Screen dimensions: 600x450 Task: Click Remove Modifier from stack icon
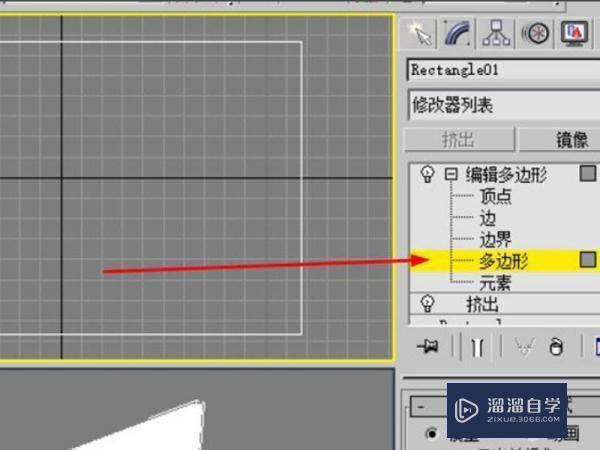coord(556,347)
